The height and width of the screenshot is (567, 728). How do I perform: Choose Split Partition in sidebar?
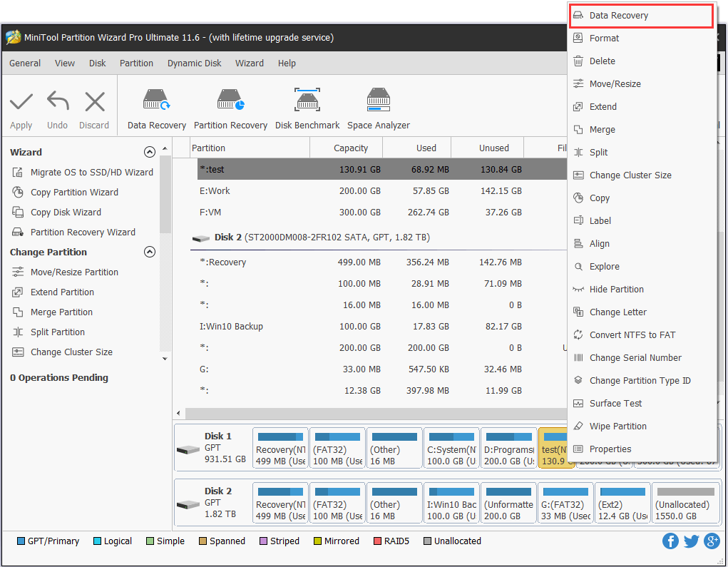[48, 332]
